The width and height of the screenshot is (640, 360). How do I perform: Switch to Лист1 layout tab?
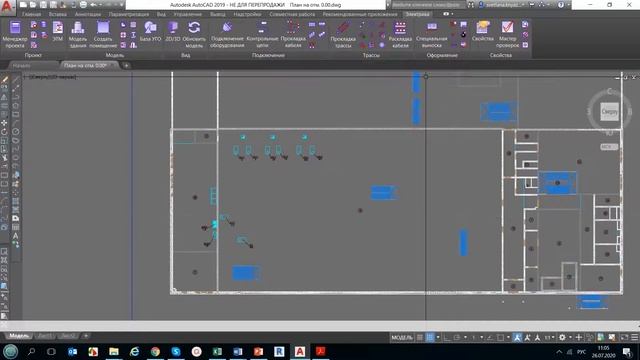point(45,336)
